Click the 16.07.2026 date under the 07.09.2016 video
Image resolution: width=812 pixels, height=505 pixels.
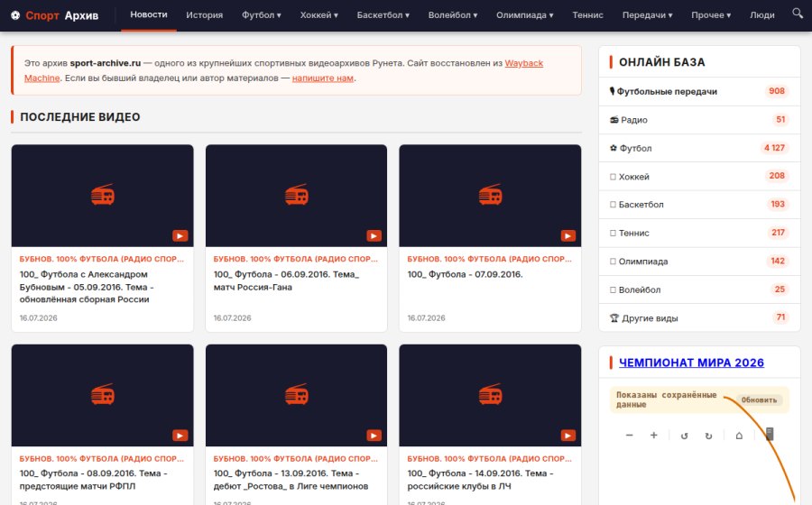pos(426,317)
